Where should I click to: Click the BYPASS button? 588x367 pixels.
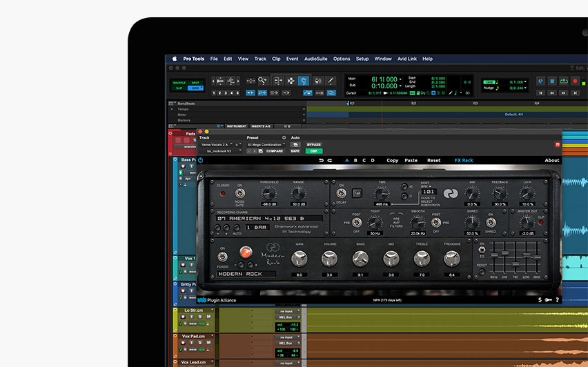(314, 144)
